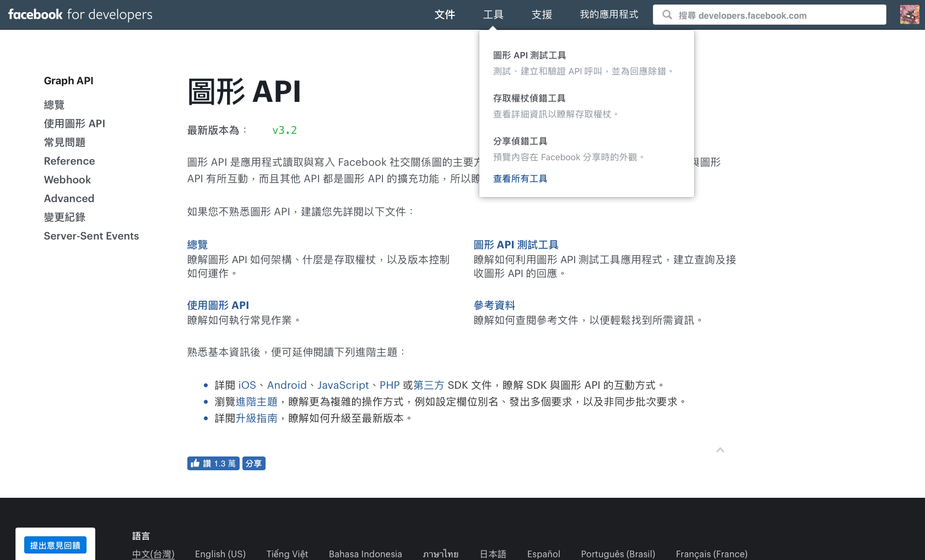Click the search magnifier icon

(x=667, y=15)
